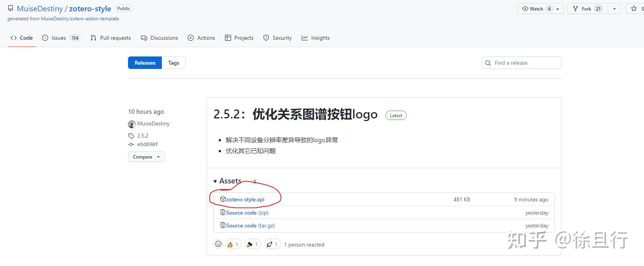Expand the Fork dropdown arrow
The image size is (644, 266).
(x=614, y=9)
